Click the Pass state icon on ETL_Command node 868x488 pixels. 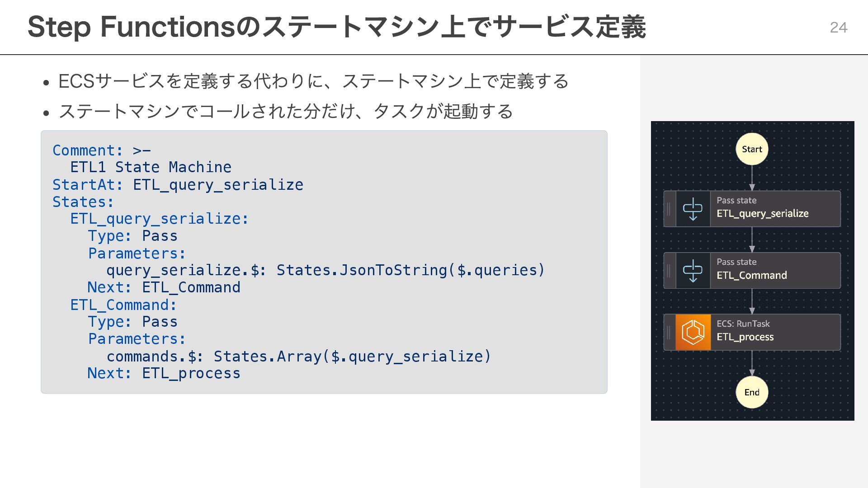pos(693,271)
